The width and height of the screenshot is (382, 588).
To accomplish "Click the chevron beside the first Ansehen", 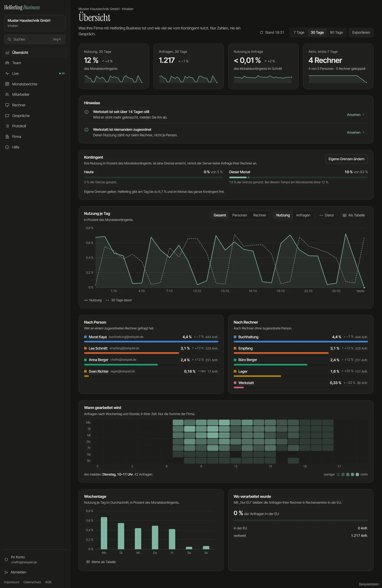I will (x=363, y=115).
